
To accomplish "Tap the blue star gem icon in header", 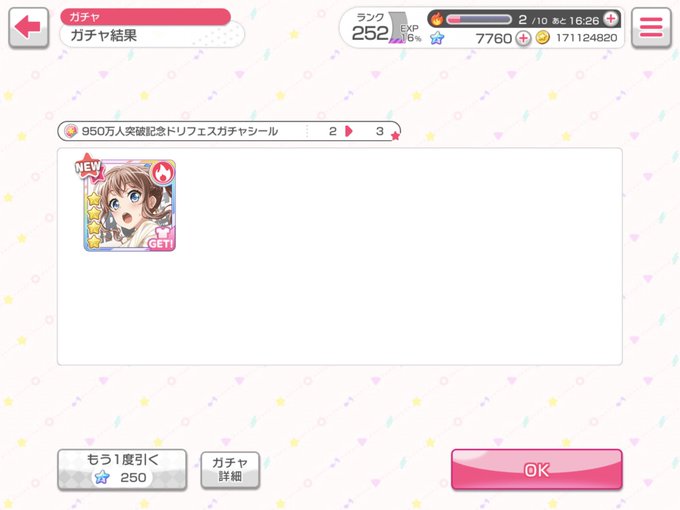I will click(x=437, y=39).
